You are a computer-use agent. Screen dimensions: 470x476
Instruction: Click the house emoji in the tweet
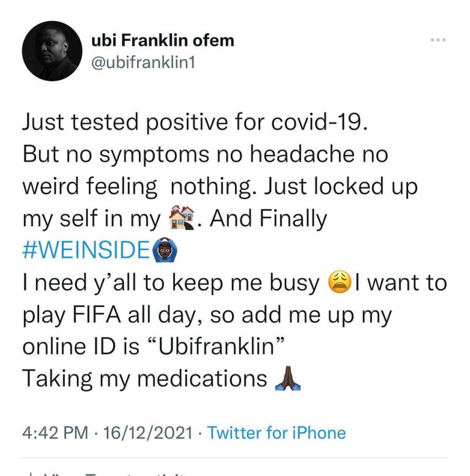click(181, 217)
